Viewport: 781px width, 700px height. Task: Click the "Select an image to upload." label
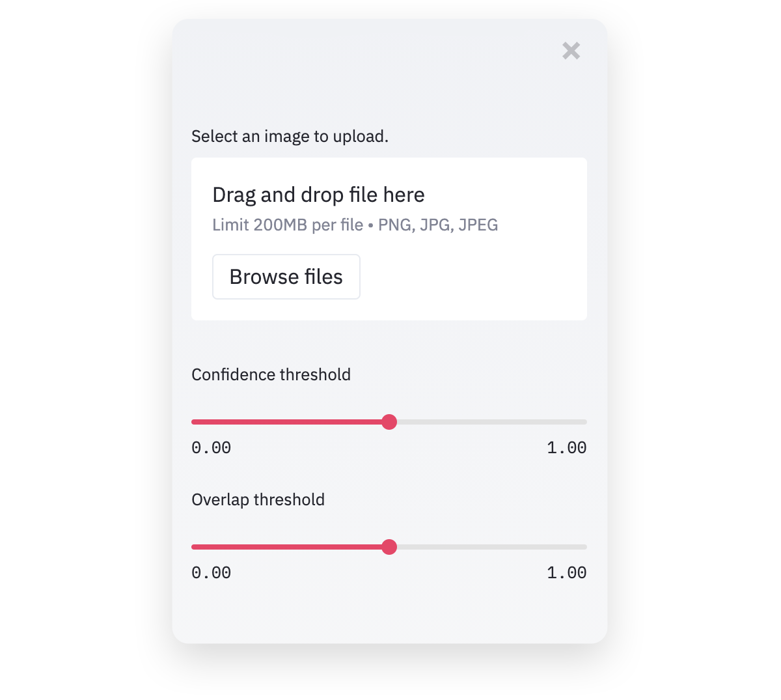290,136
